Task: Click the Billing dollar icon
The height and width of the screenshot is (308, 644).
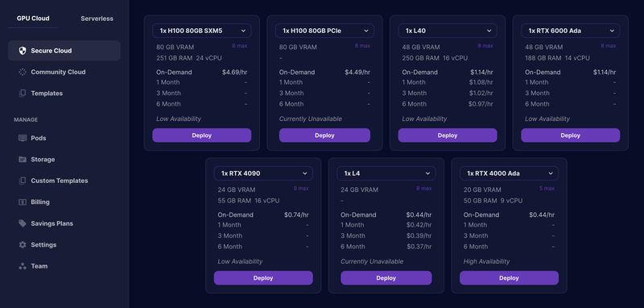Action: 23,202
